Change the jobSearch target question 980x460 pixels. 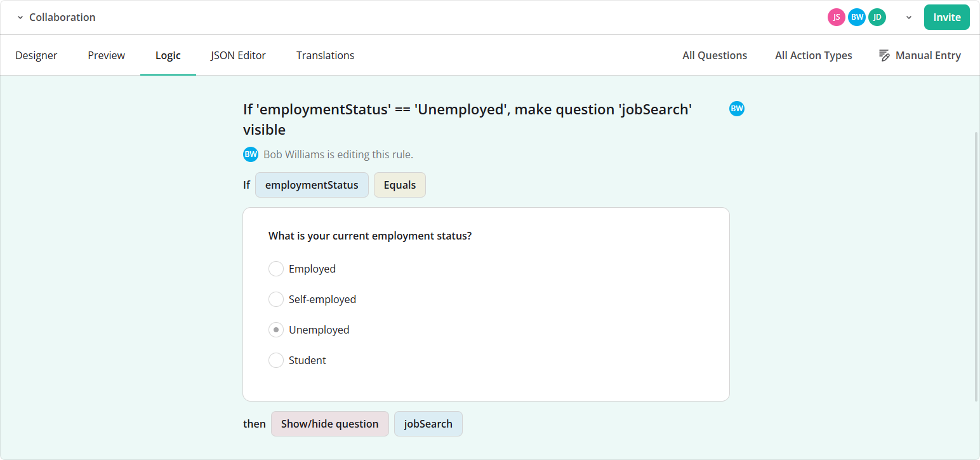(x=428, y=424)
